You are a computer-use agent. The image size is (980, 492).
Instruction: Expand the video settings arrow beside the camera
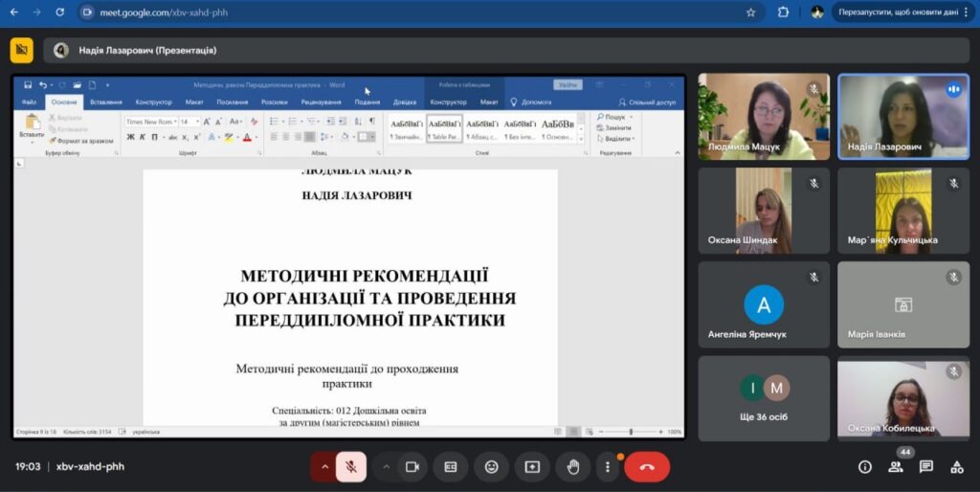(387, 466)
